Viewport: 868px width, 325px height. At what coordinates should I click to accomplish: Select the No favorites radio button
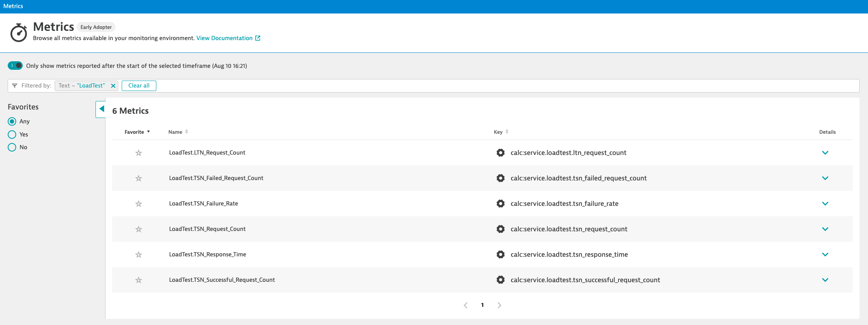coord(12,147)
